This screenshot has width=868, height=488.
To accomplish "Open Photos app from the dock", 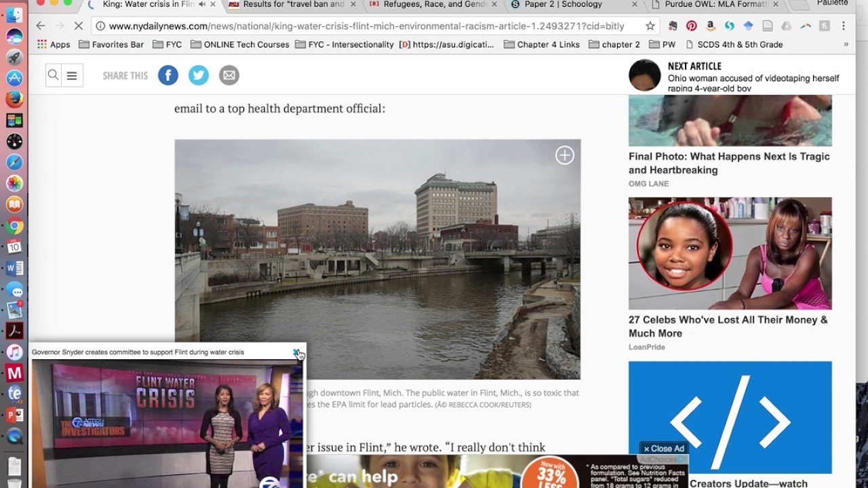I will 14,183.
